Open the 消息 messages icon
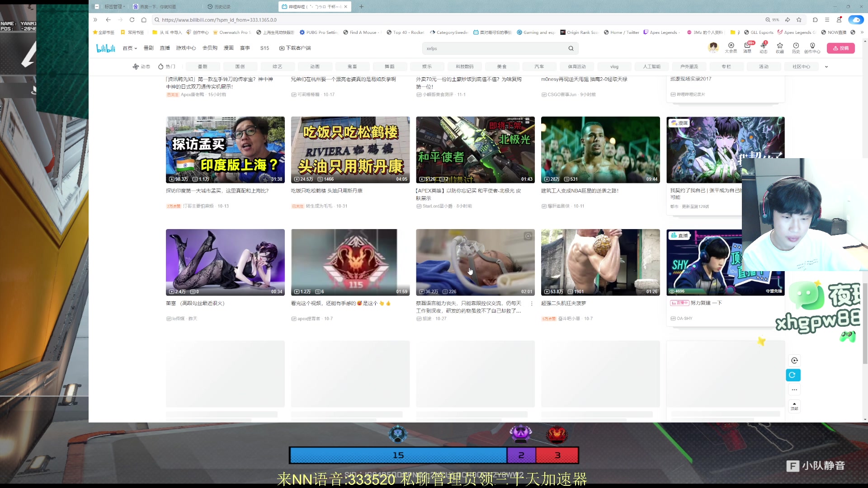Screen dimensions: 868x488 pos(747,47)
